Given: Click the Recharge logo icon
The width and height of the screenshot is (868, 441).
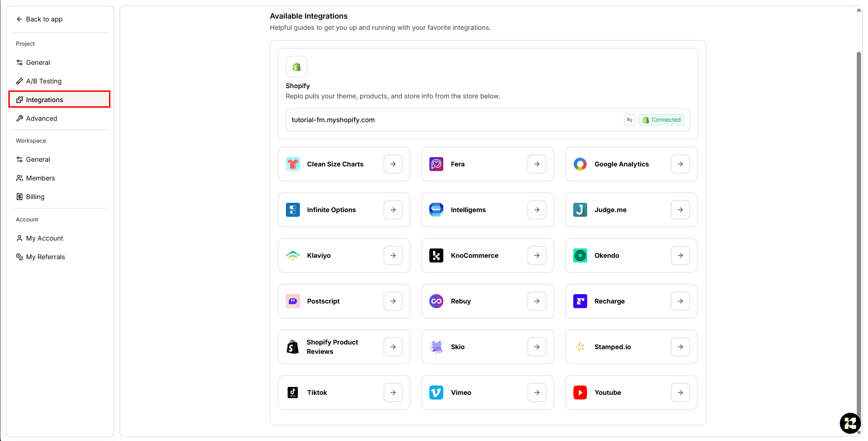Looking at the screenshot, I should click(580, 301).
